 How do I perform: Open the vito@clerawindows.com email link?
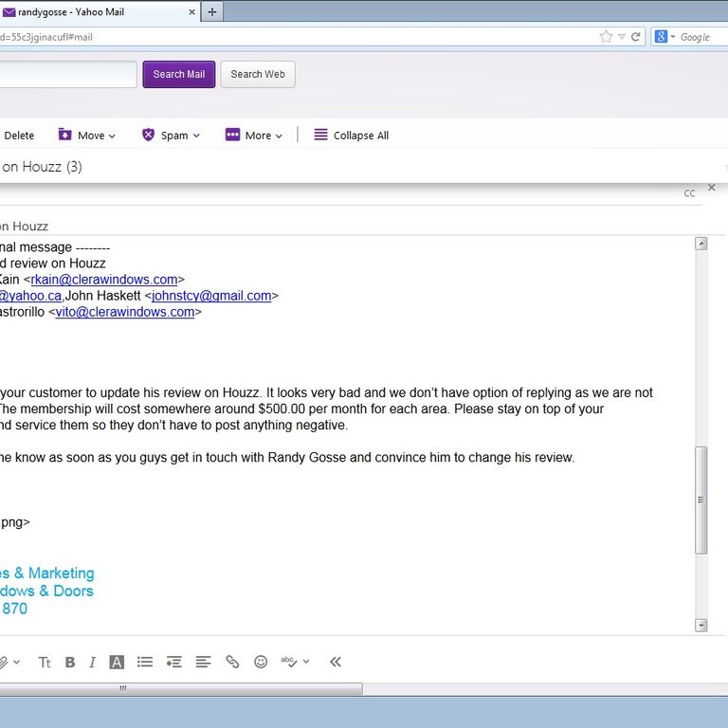124,312
